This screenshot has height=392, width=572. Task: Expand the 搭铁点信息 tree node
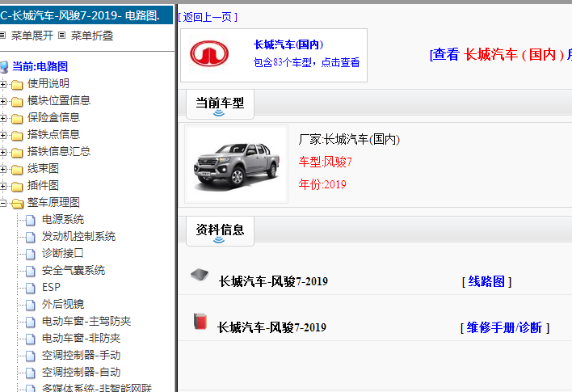coord(2,135)
